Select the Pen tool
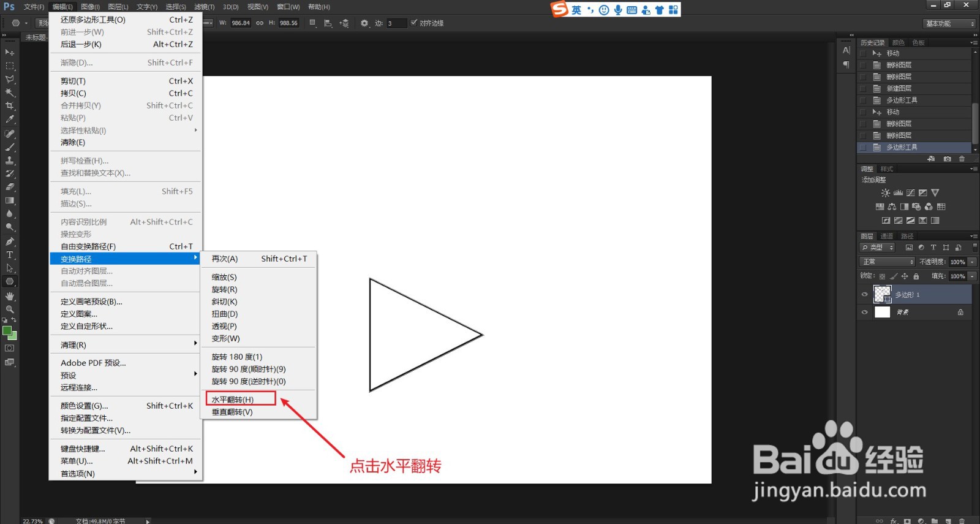The image size is (980, 524). coord(10,241)
